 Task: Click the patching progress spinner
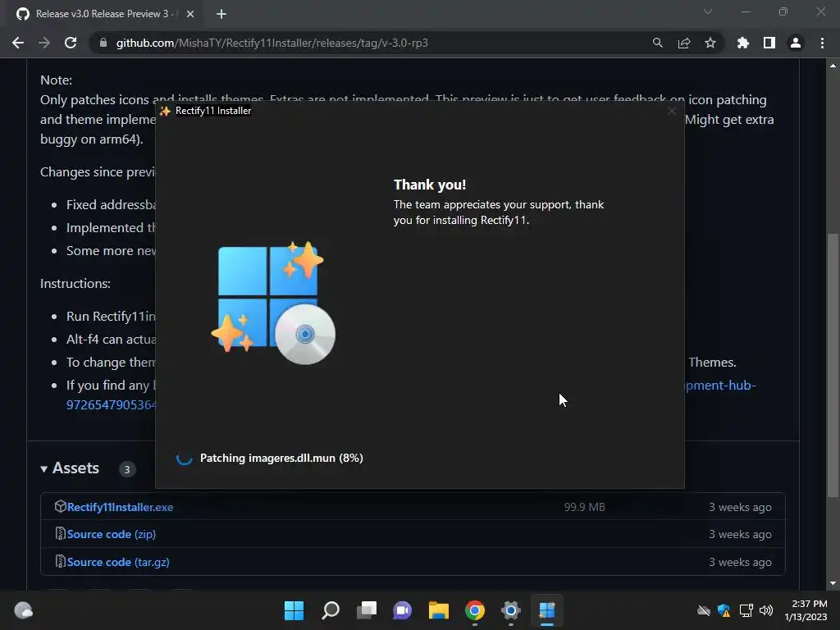[x=185, y=458]
